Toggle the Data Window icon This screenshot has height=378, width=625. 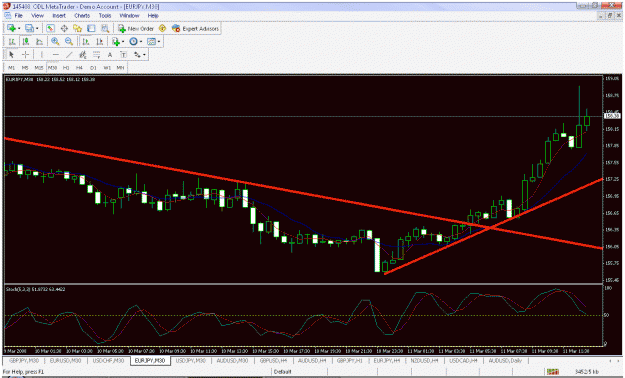64,28
